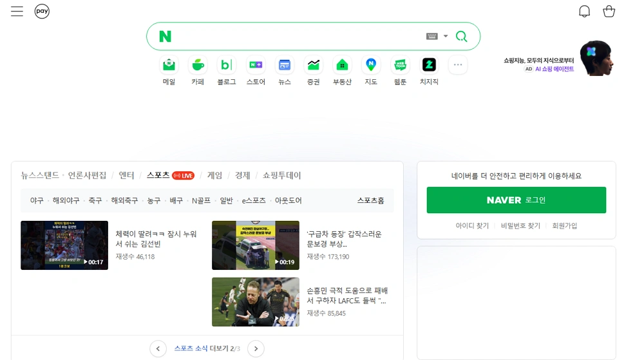Open the 카페 shortcut icon
This screenshot has width=644, height=360.
pos(198,65)
